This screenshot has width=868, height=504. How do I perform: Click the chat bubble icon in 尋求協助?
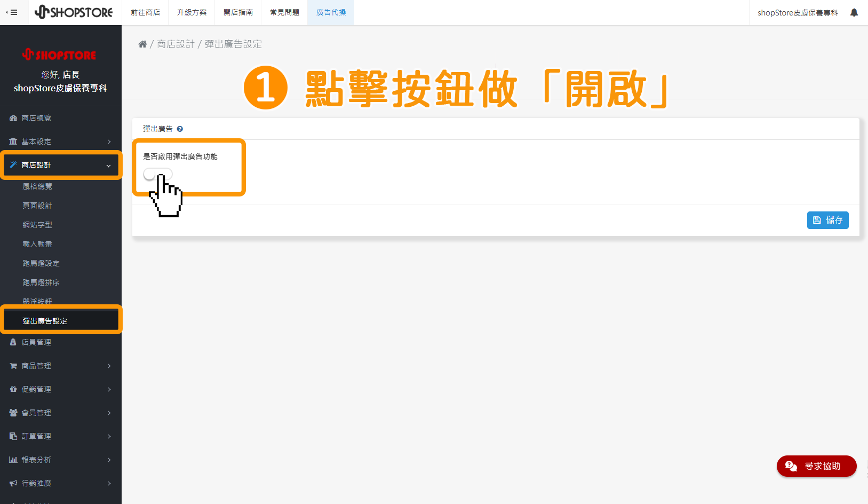pos(791,466)
